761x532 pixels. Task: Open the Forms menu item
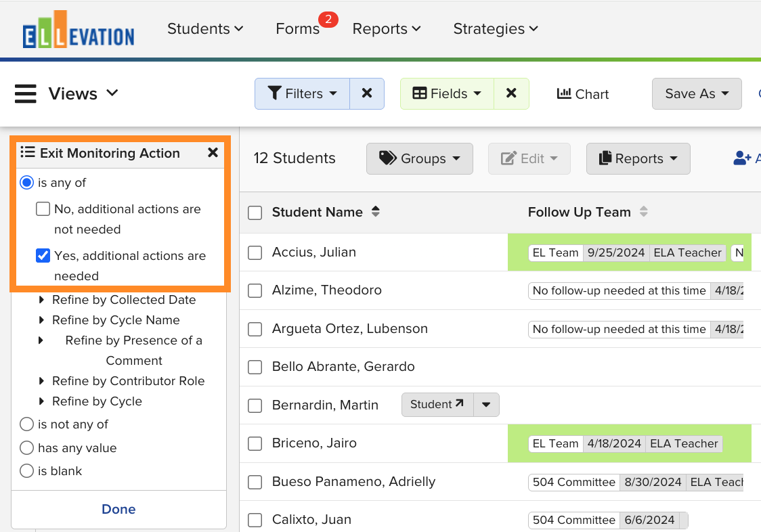(x=297, y=28)
